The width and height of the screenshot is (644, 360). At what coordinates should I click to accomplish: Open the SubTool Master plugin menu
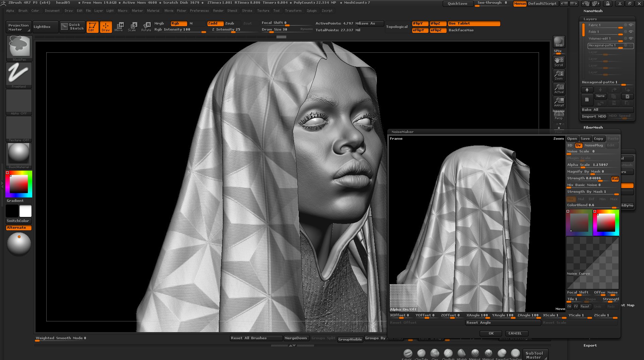pyautogui.click(x=535, y=355)
